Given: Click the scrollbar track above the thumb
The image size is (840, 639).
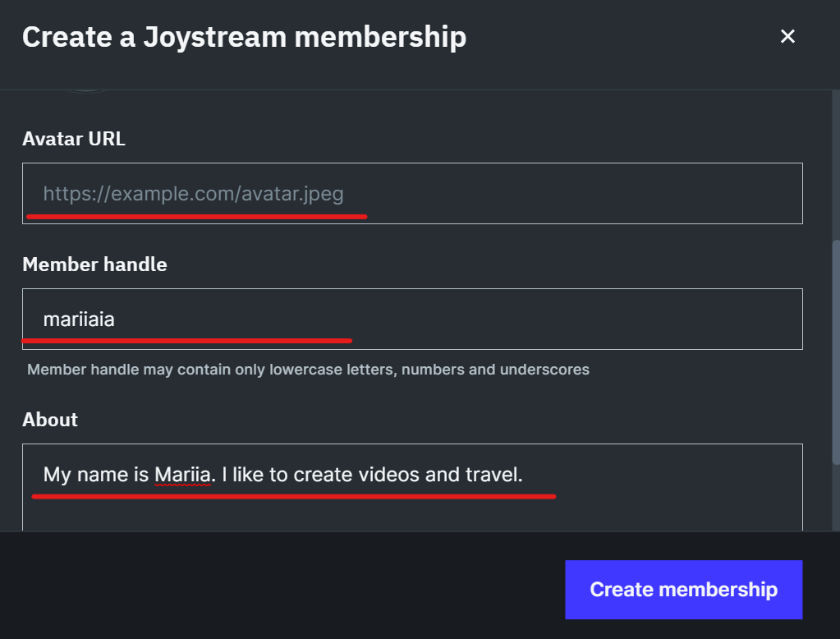Looking at the screenshot, I should 836,165.
